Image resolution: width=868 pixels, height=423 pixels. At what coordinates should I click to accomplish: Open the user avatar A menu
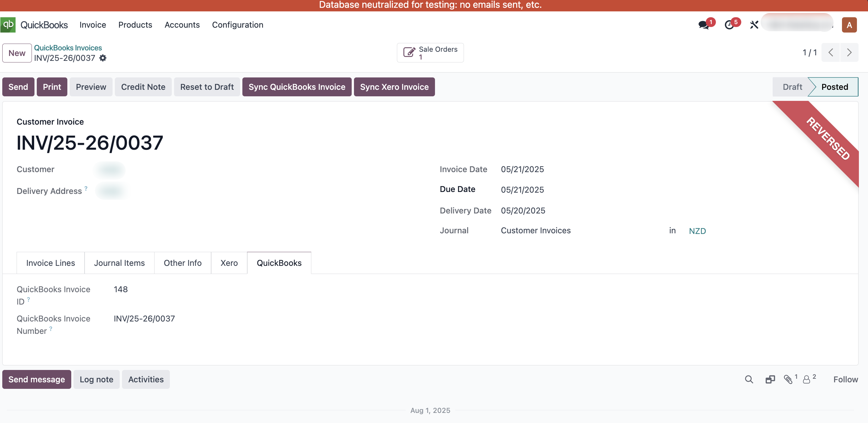(849, 25)
